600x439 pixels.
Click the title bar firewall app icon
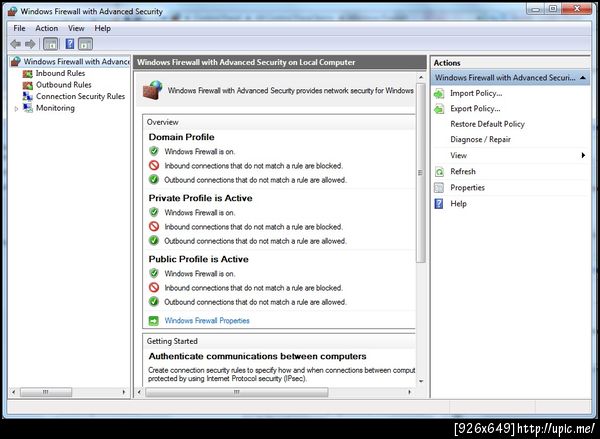click(x=13, y=11)
